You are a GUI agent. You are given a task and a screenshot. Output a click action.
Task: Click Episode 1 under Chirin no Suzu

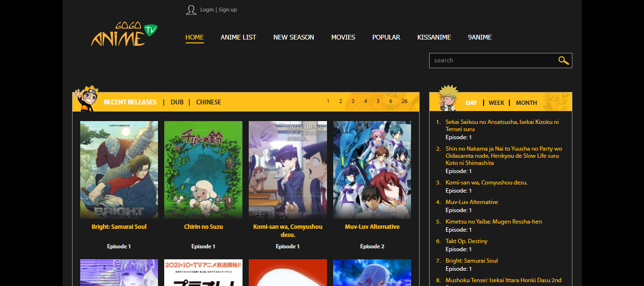203,246
